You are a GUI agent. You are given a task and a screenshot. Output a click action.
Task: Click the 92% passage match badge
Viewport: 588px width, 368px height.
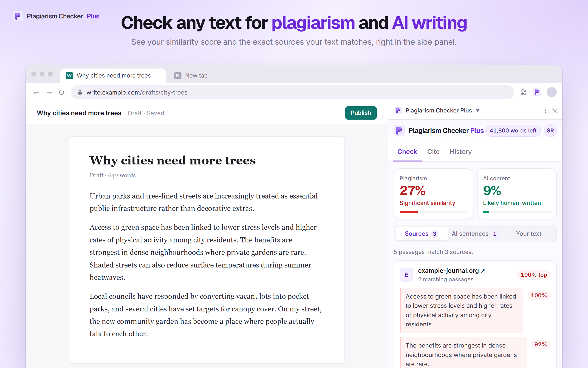[x=540, y=345]
